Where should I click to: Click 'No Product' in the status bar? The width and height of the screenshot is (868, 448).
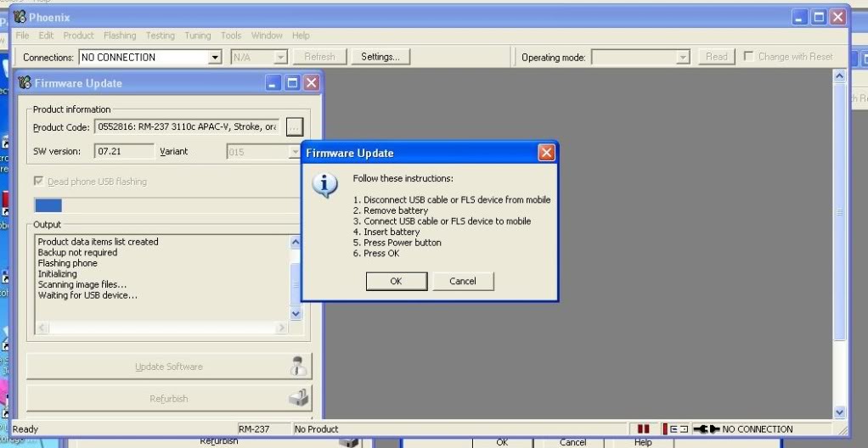[317, 429]
